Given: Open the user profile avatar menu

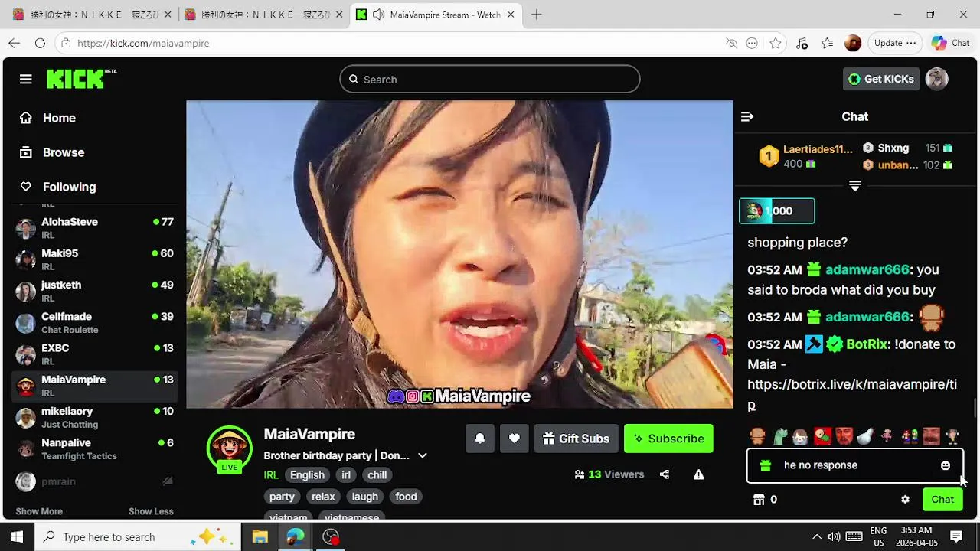Looking at the screenshot, I should (937, 79).
